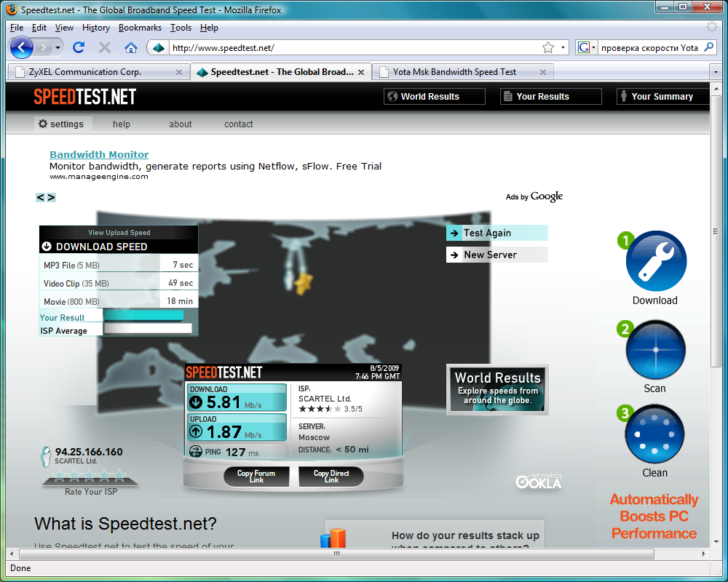Viewport: 728px width, 582px height.
Task: Open the back/forward history dropdown arrow
Action: (58, 47)
